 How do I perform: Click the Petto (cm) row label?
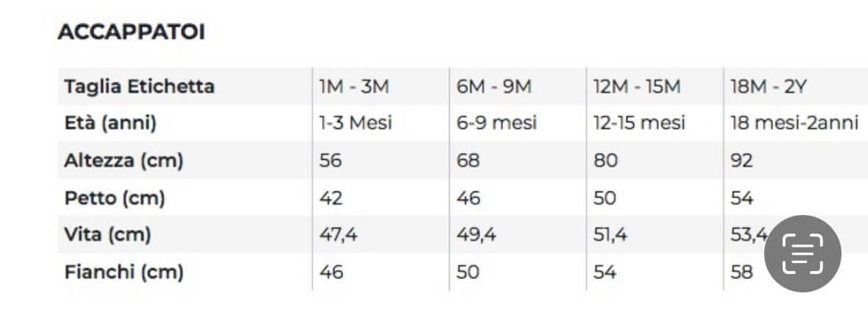115,198
